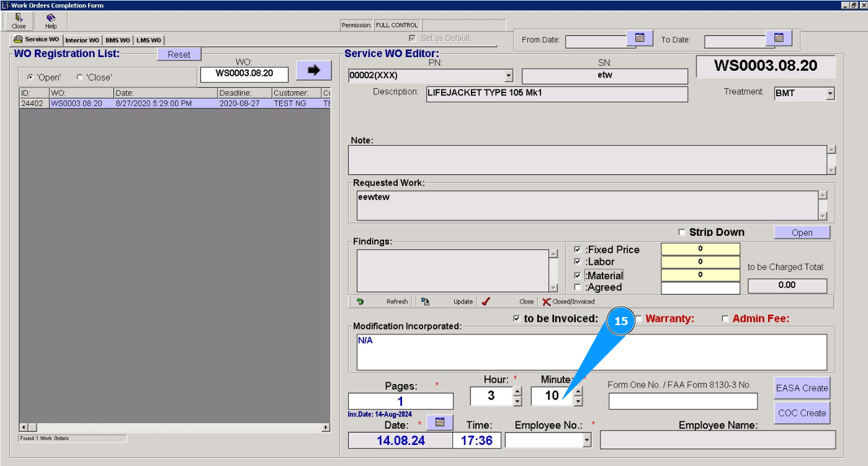Viewport: 868px width, 466px height.
Task: Click the Form One No. input field
Action: (683, 401)
